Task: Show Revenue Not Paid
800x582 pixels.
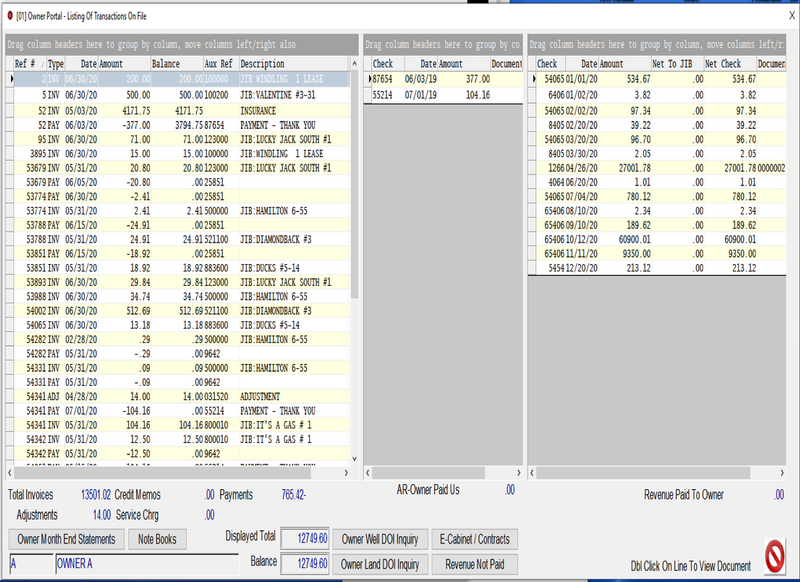Action: pos(477,560)
